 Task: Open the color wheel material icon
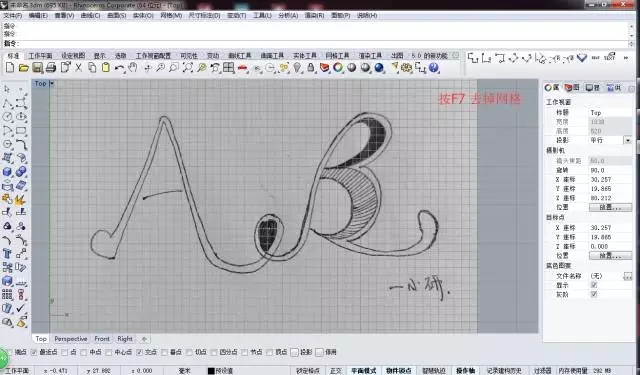click(x=338, y=68)
